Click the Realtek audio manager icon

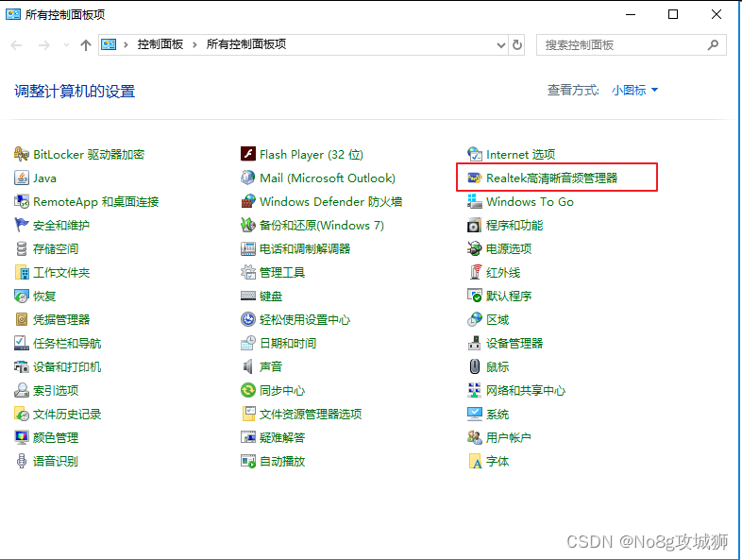[x=475, y=178]
